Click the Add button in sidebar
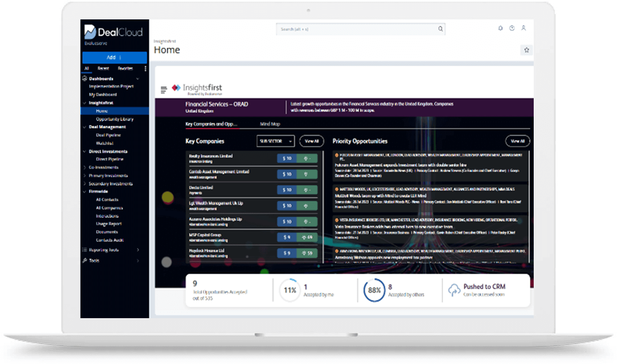 click(x=114, y=57)
